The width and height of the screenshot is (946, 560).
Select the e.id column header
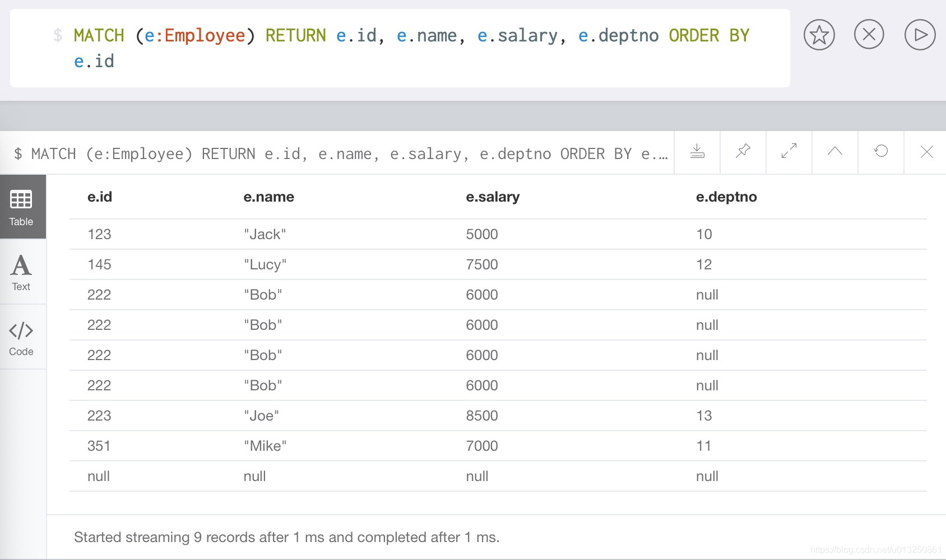[x=100, y=197]
